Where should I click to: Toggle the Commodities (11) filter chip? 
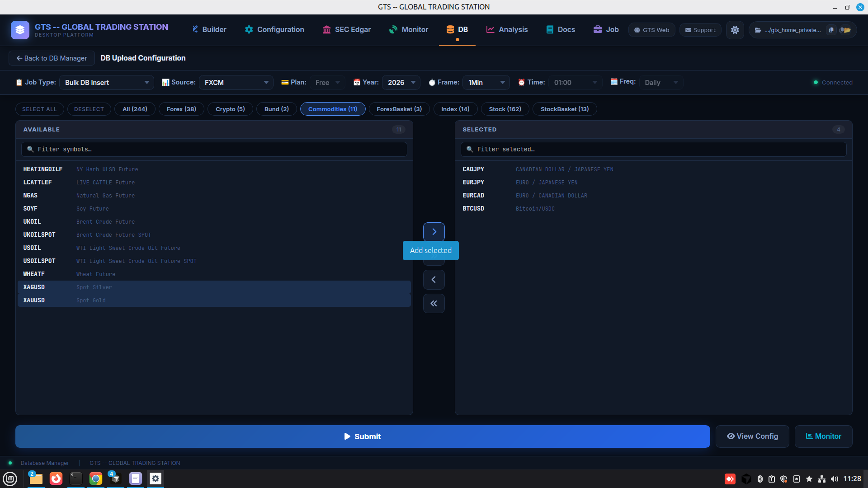click(x=333, y=109)
